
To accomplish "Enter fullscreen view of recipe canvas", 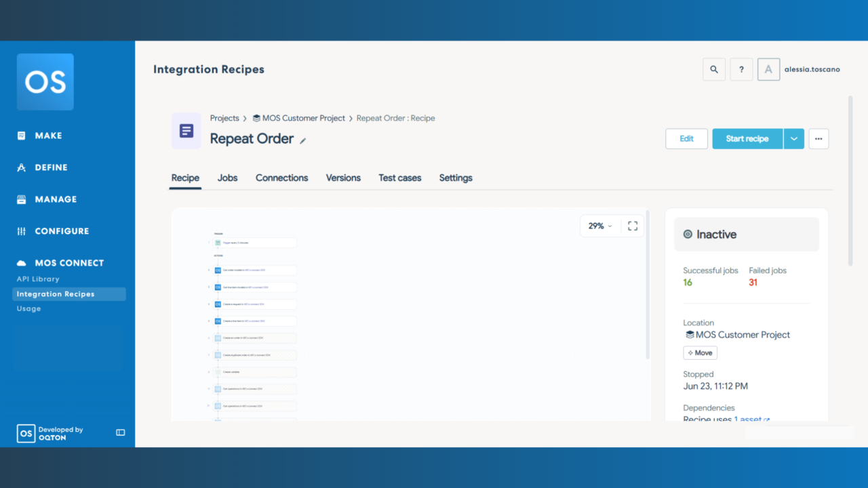I will point(633,226).
